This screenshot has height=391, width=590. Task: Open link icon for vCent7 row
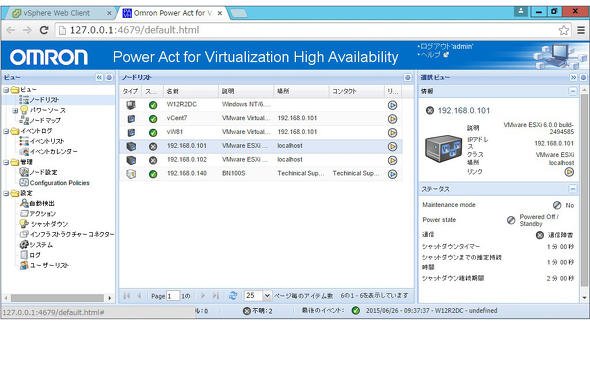[392, 119]
